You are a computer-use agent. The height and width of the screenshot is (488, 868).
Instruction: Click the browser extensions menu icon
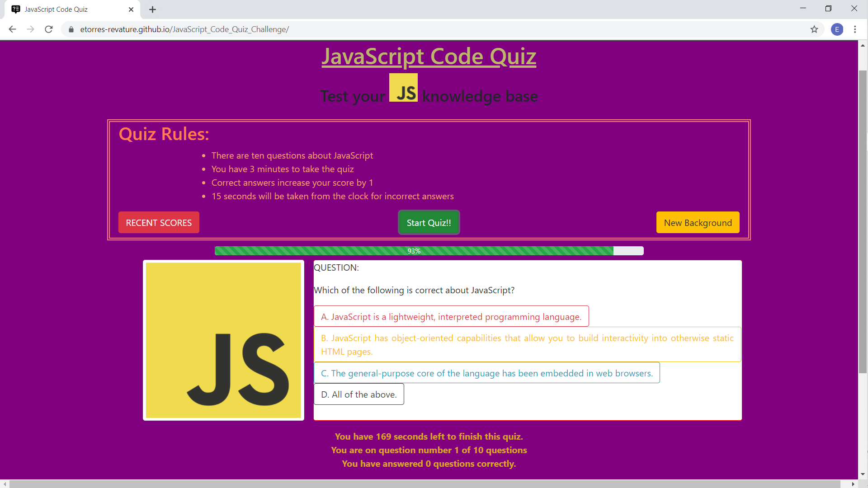coord(855,29)
